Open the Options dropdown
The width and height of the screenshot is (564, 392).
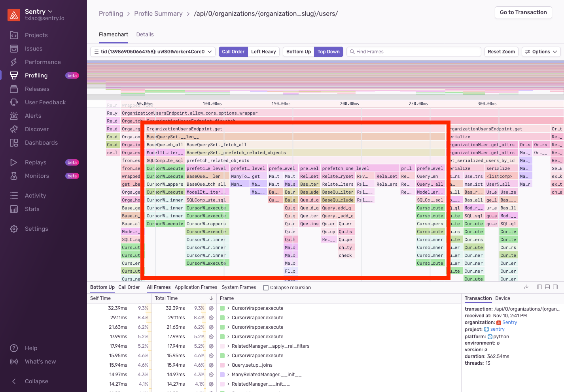click(x=541, y=52)
